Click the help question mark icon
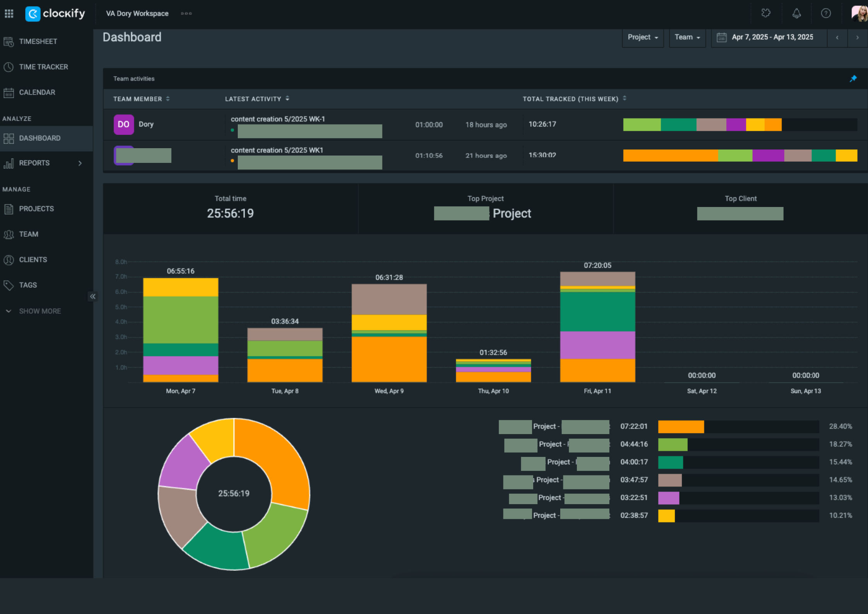The height and width of the screenshot is (614, 868). 825,14
